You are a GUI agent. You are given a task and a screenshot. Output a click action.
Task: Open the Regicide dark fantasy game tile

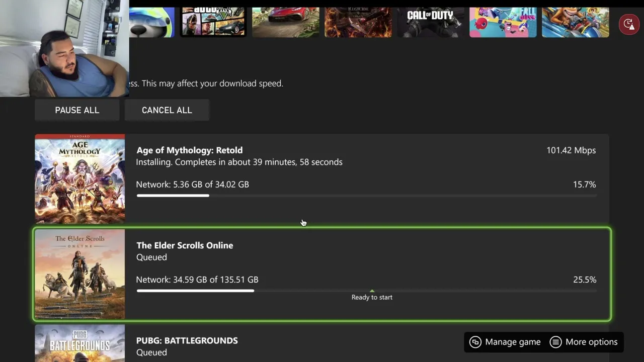pyautogui.click(x=358, y=22)
